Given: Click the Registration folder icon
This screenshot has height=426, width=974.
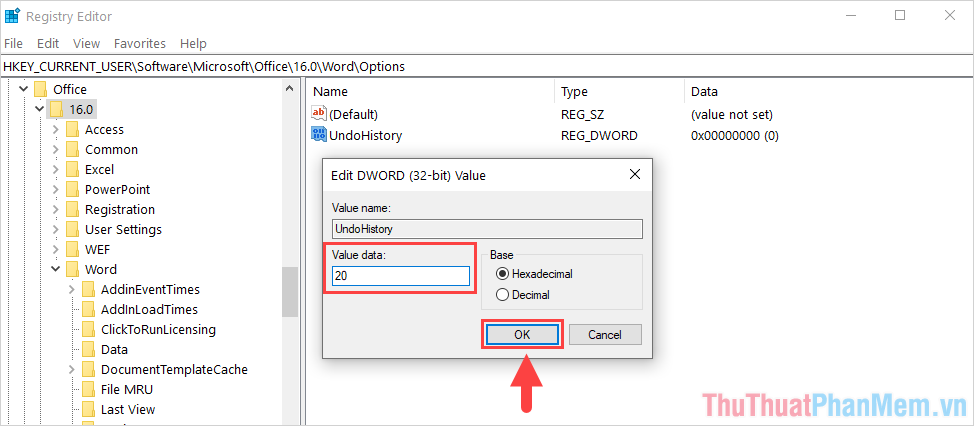Looking at the screenshot, I should (x=73, y=209).
